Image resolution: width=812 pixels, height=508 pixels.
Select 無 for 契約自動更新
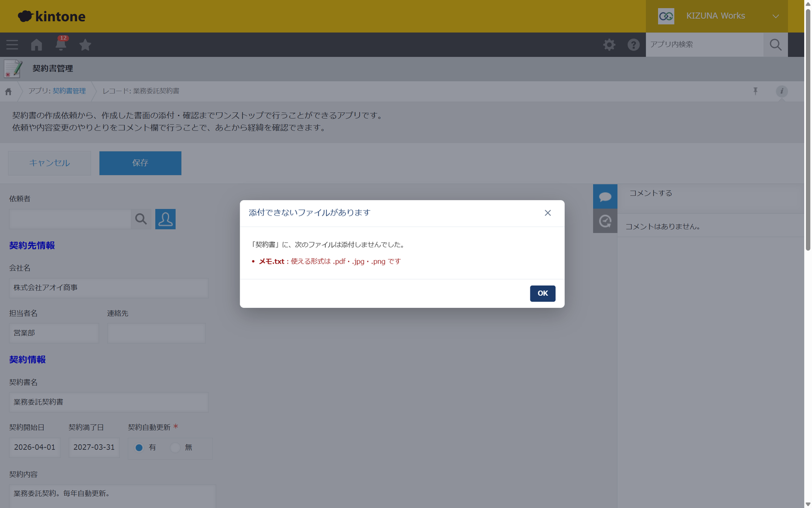175,448
